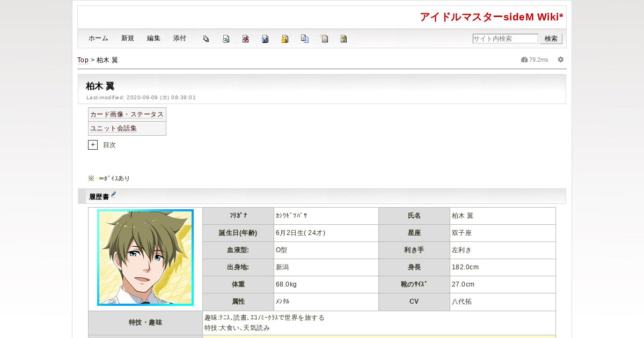
Task: Click the 6月2日生( 24才) cell
Action: (x=326, y=233)
